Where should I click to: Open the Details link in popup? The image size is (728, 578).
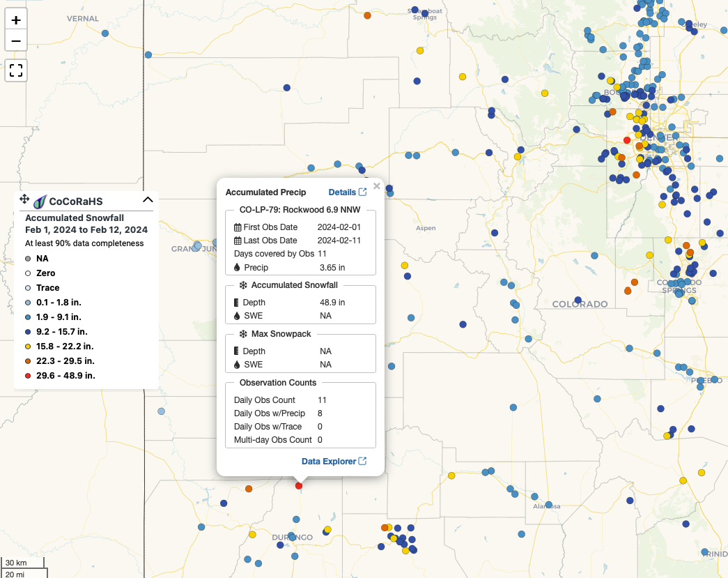342,192
